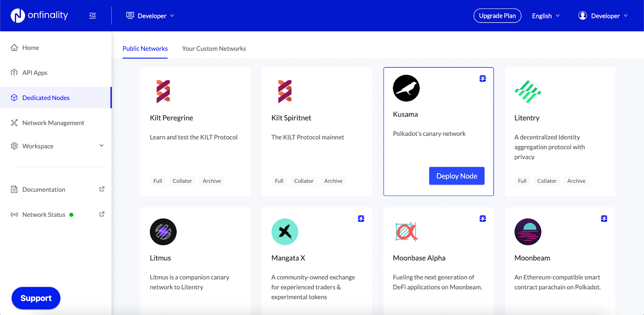Switch to Public Networks tab
Image resolution: width=644 pixels, height=315 pixels.
(x=145, y=48)
